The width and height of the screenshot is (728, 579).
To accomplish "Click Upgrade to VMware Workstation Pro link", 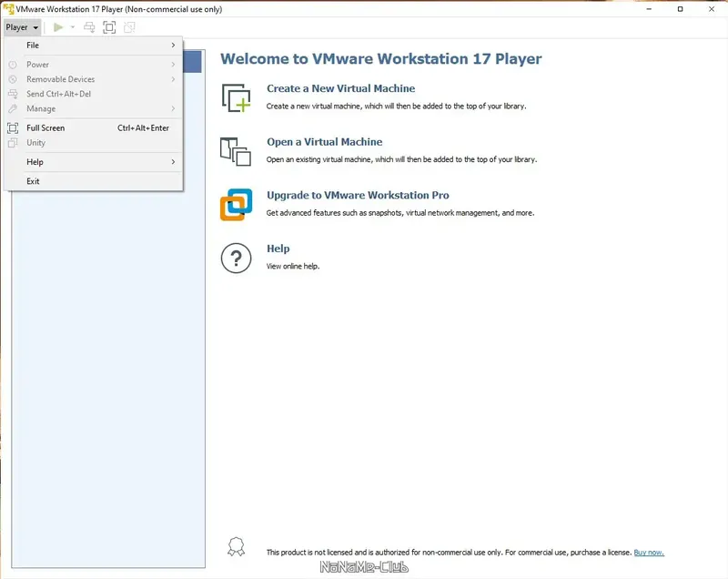I will tap(358, 195).
